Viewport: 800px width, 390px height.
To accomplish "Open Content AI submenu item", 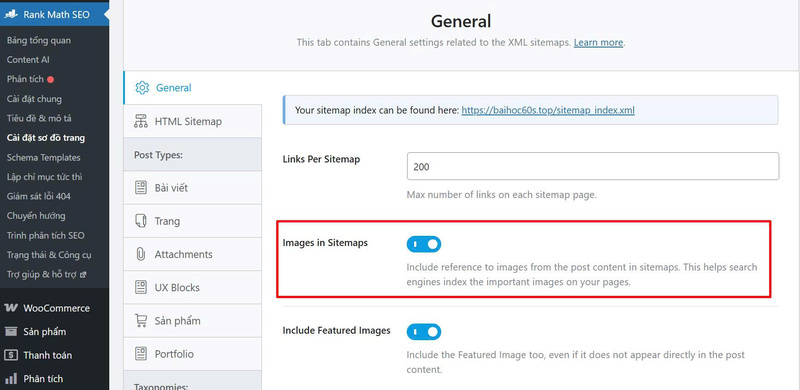I will (28, 60).
